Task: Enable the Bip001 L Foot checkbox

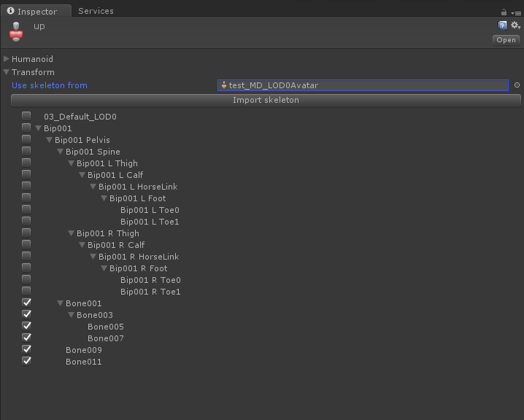Action: 26,198
